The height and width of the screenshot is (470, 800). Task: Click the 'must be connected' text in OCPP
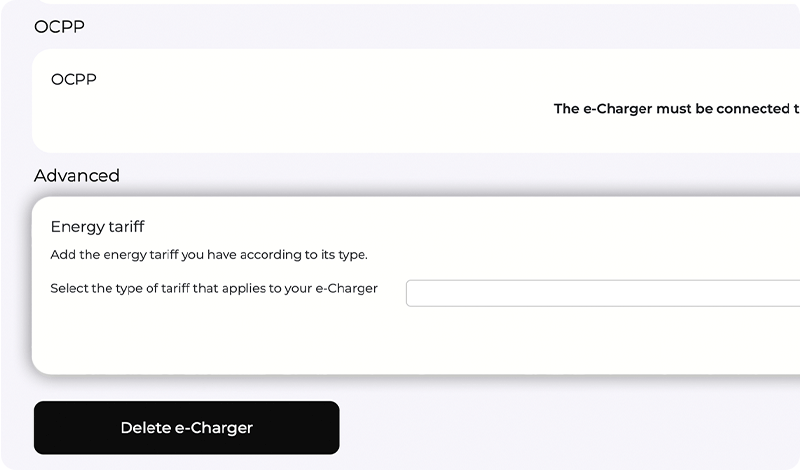click(721, 109)
